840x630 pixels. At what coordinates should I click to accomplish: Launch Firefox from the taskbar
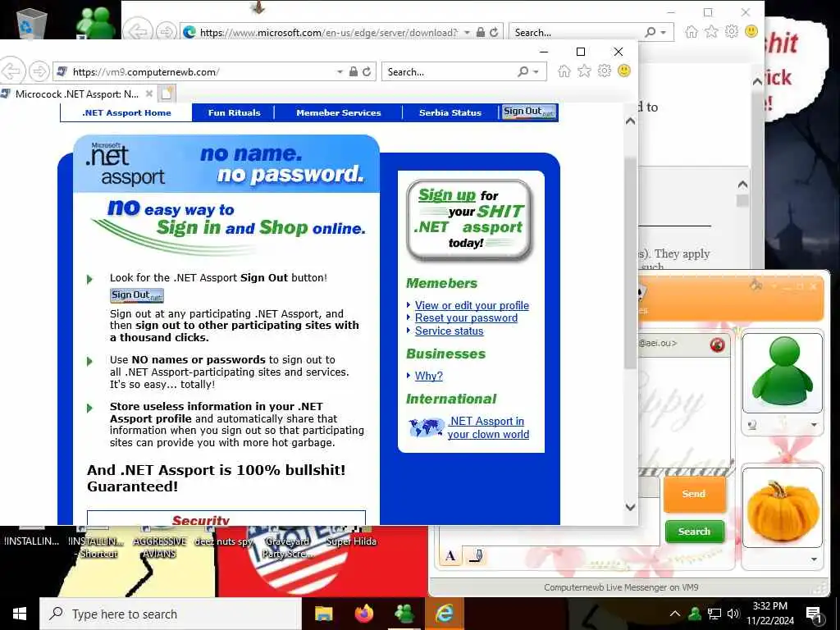click(x=364, y=614)
